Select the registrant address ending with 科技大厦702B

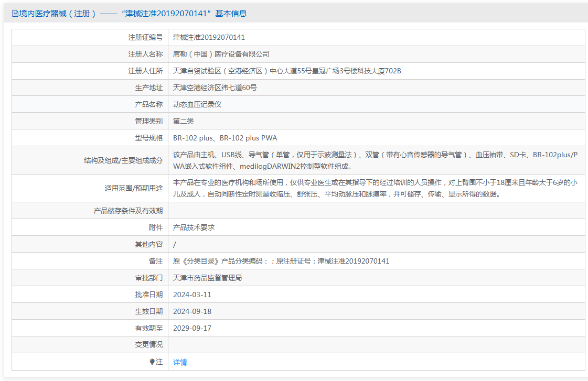[287, 71]
